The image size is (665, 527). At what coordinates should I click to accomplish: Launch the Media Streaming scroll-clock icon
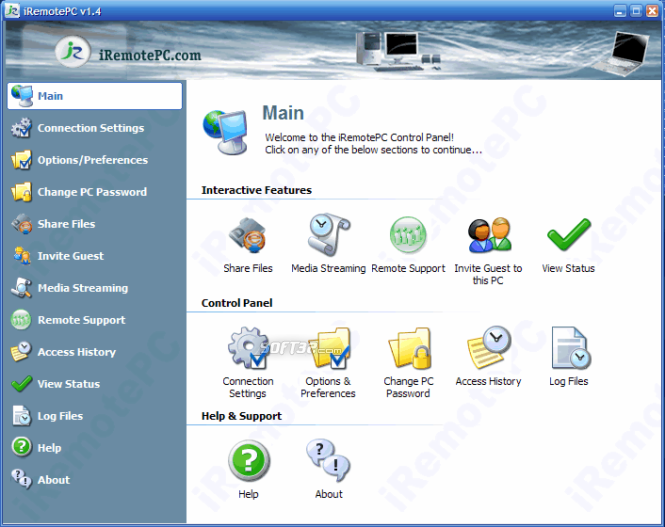coord(328,234)
